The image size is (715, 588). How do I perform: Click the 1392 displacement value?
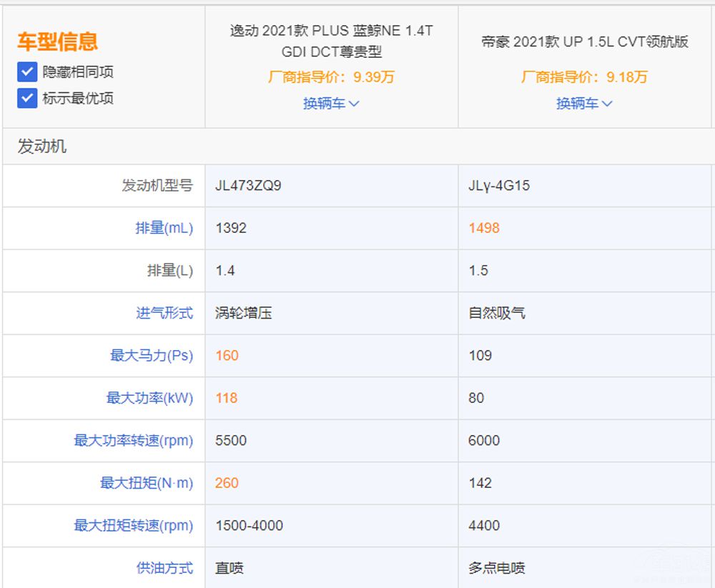click(231, 227)
